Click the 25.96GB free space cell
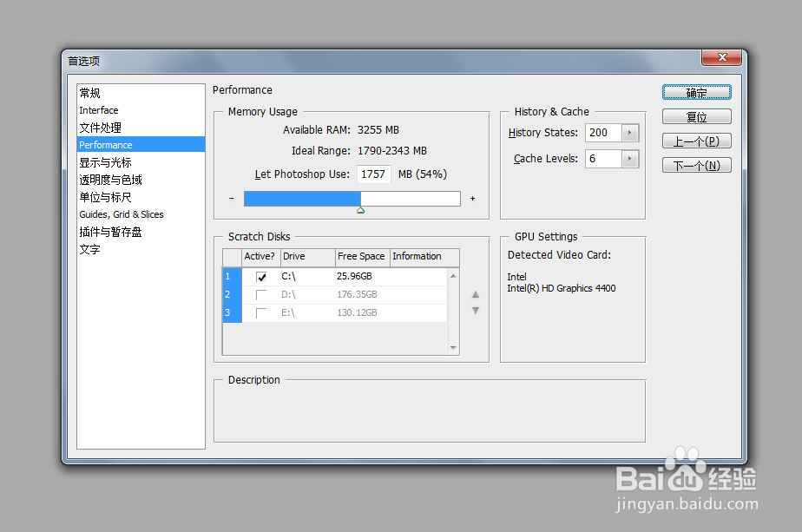This screenshot has height=532, width=802. click(x=354, y=276)
